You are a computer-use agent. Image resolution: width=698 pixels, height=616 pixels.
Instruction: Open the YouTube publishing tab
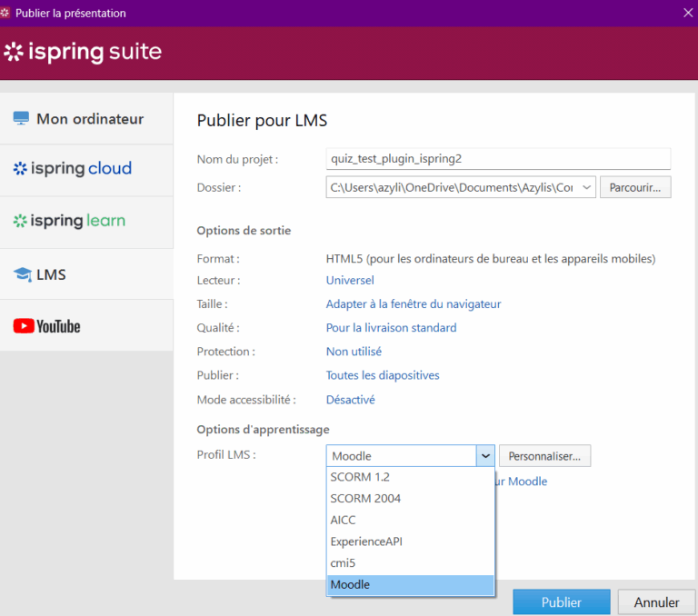[x=86, y=325]
